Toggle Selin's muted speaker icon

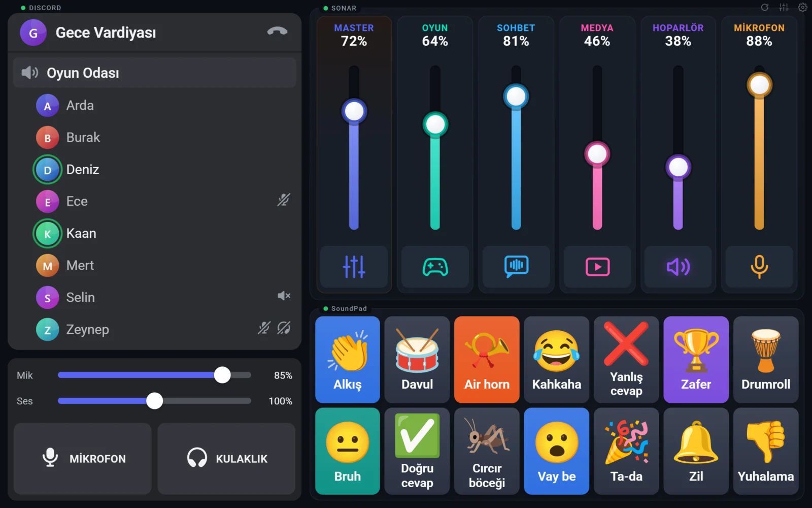(x=284, y=296)
